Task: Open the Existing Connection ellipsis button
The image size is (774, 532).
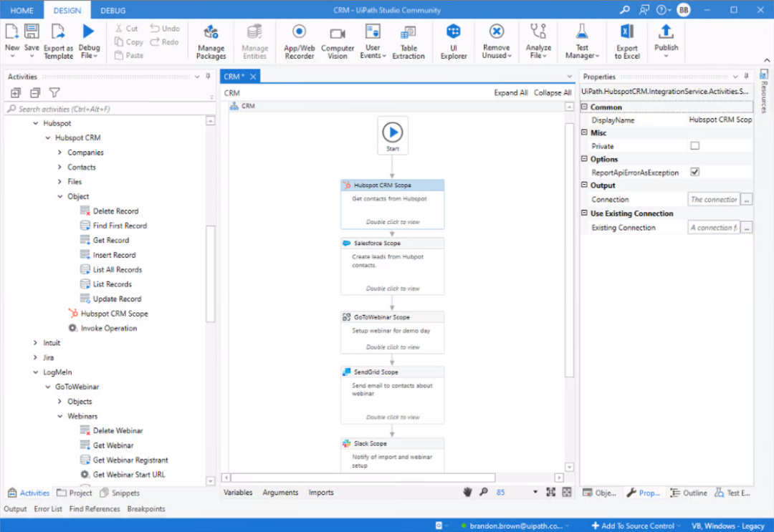Action: tap(746, 227)
